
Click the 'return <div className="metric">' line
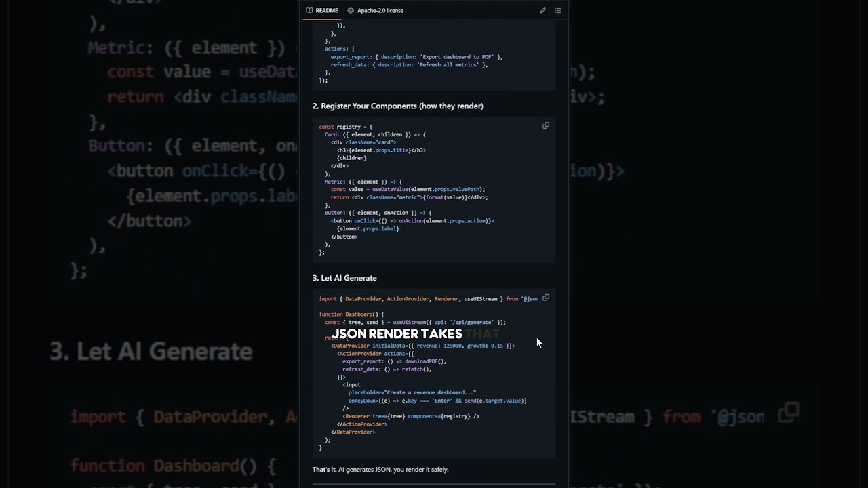409,197
